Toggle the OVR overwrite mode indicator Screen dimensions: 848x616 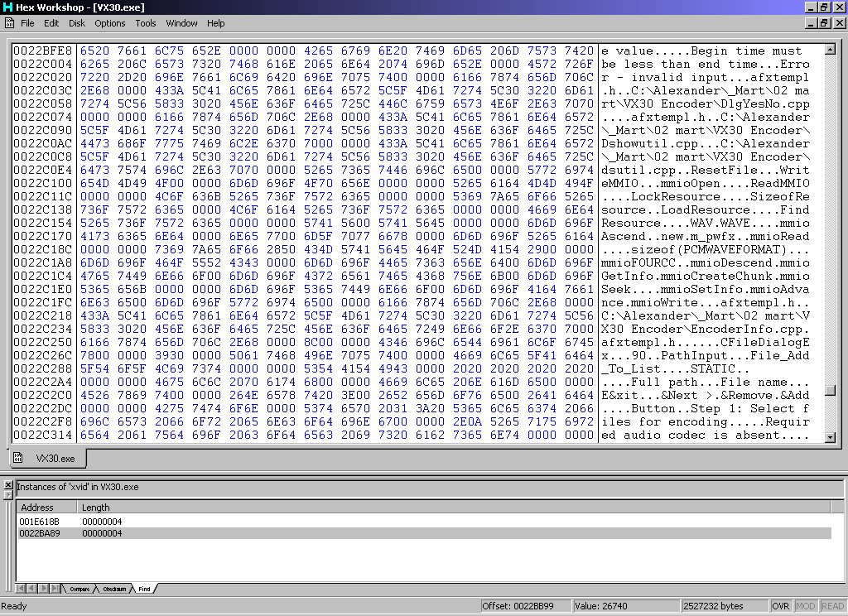(780, 606)
